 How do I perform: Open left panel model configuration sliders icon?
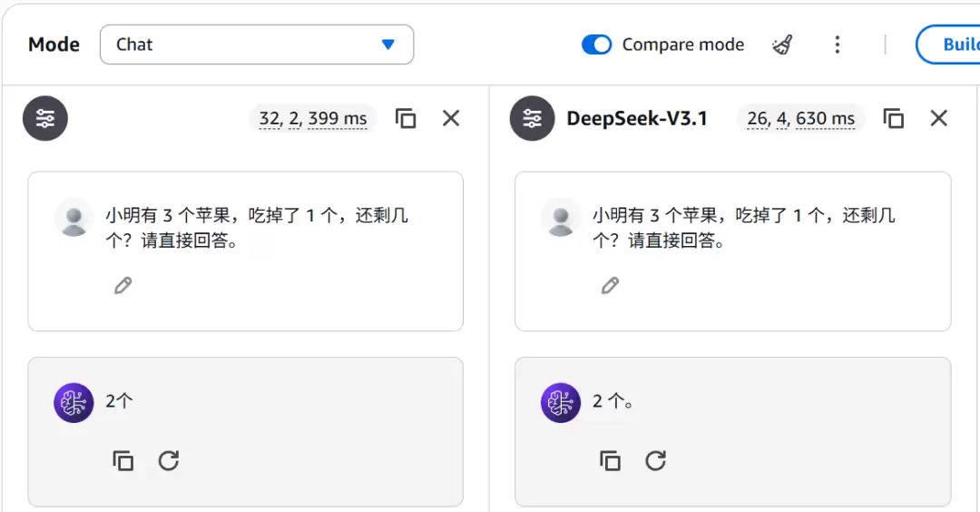45,118
